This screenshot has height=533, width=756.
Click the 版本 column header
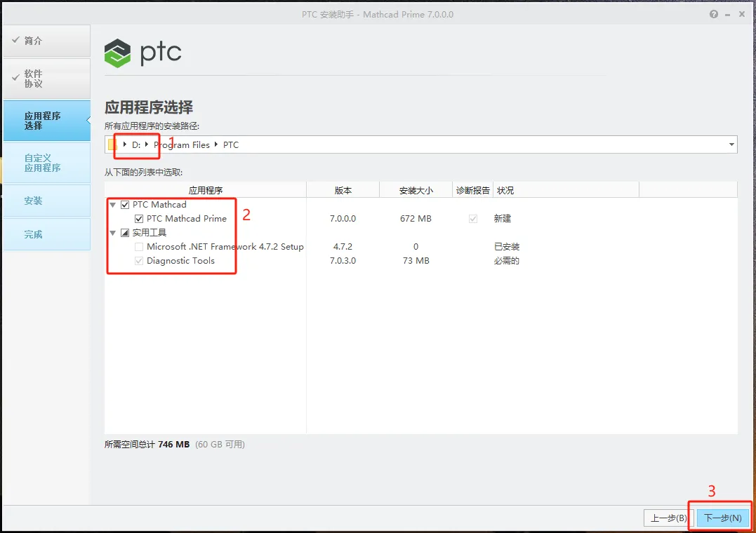[x=343, y=190]
